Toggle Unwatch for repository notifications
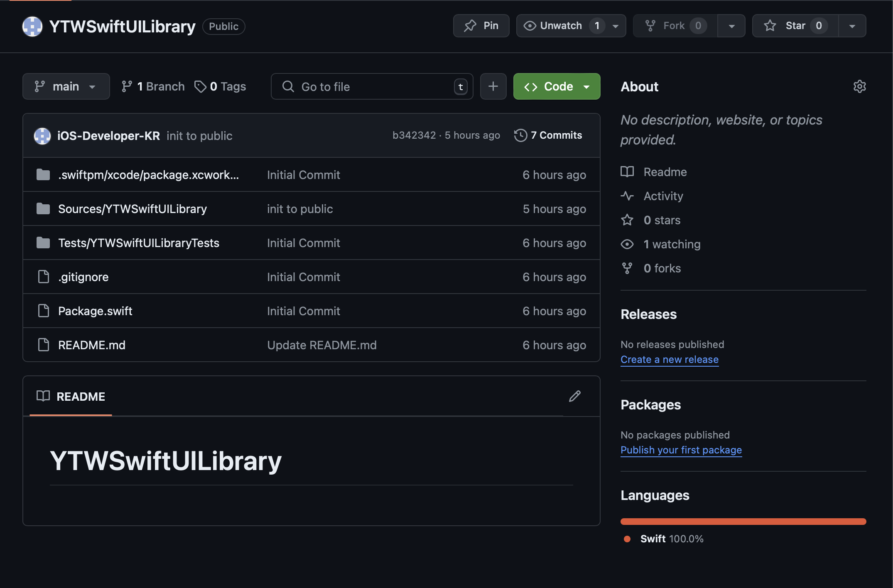893x588 pixels. [561, 26]
